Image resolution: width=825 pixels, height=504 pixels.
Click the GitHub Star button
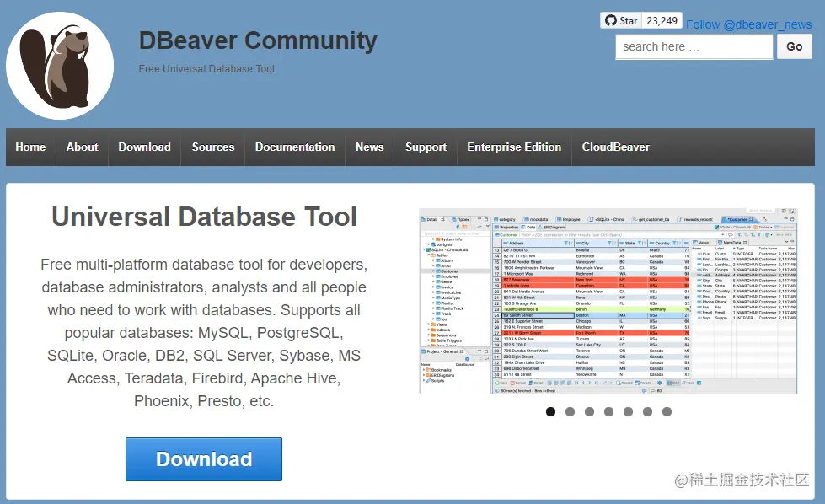pyautogui.click(x=621, y=20)
